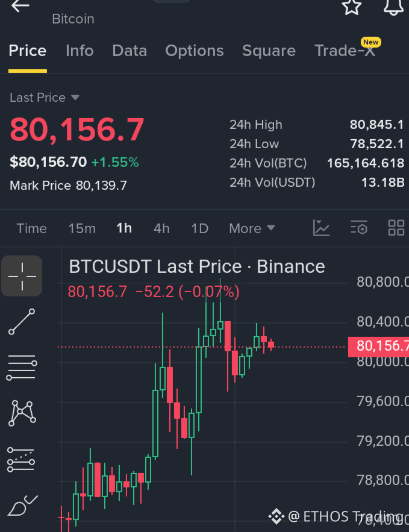Open the Options tab
The height and width of the screenshot is (532, 409).
[195, 51]
